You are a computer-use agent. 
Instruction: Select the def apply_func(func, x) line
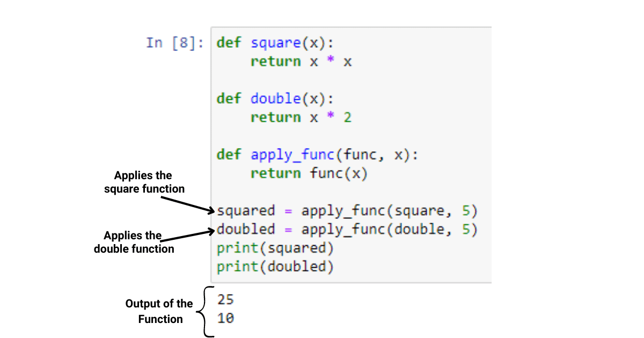pyautogui.click(x=317, y=155)
